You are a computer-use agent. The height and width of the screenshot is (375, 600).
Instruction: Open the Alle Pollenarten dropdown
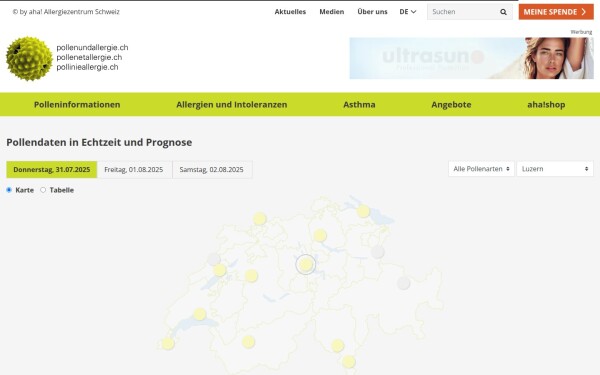coord(481,169)
